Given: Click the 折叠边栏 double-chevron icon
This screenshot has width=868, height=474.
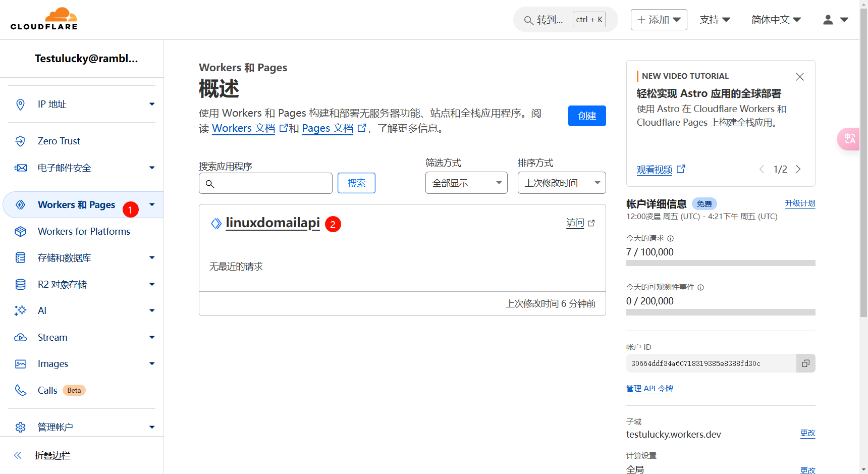Looking at the screenshot, I should 18,455.
